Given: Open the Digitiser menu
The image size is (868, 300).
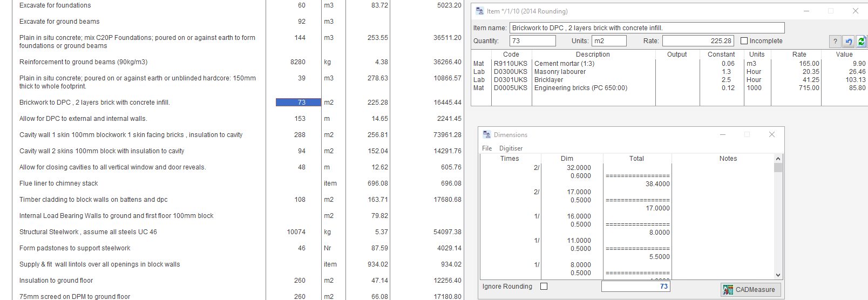Looking at the screenshot, I should [511, 148].
